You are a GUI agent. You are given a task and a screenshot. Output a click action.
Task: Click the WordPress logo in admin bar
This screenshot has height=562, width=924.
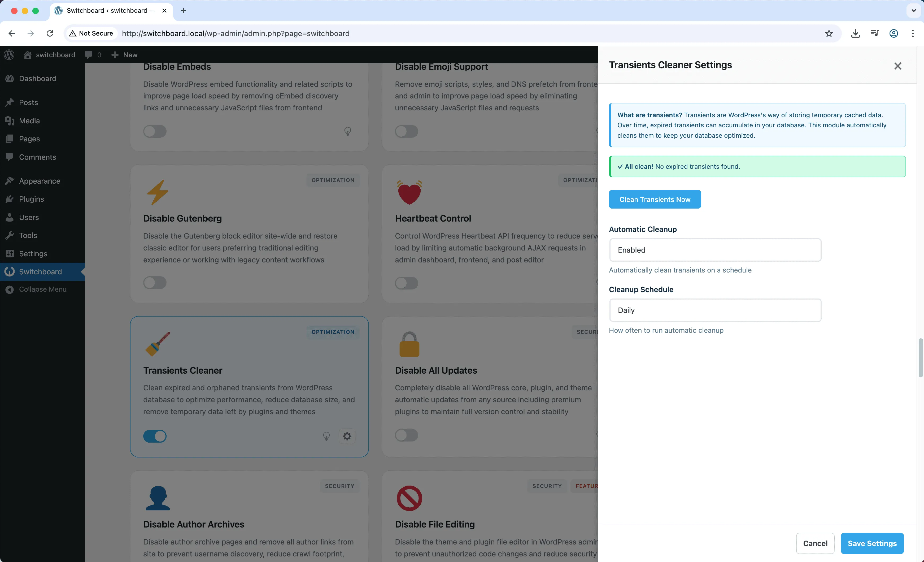[9, 55]
